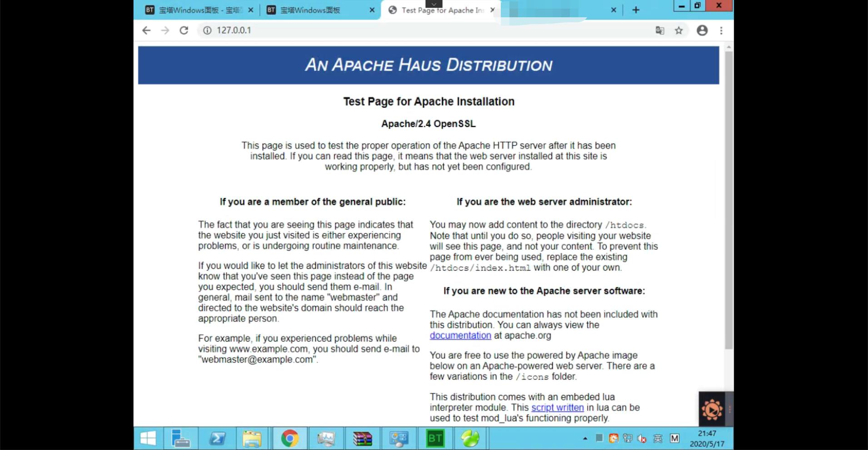Screen dimensions: 868x450
Task: Click the muted volume speaker tray icon
Action: pos(642,438)
